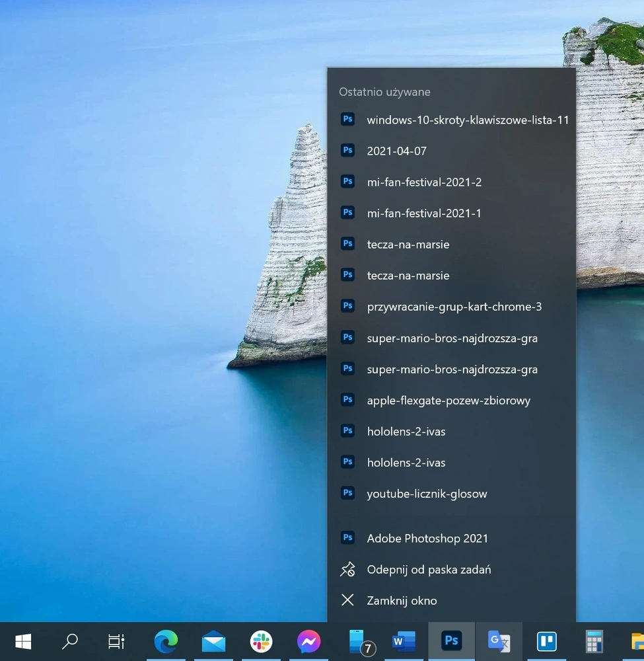Open recent file 2021-04-07
644x661 pixels.
[x=452, y=151]
